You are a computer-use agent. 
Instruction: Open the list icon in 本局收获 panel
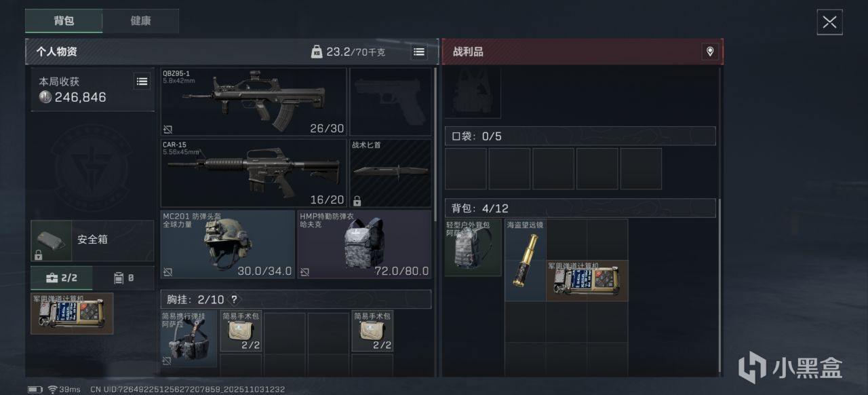(142, 81)
